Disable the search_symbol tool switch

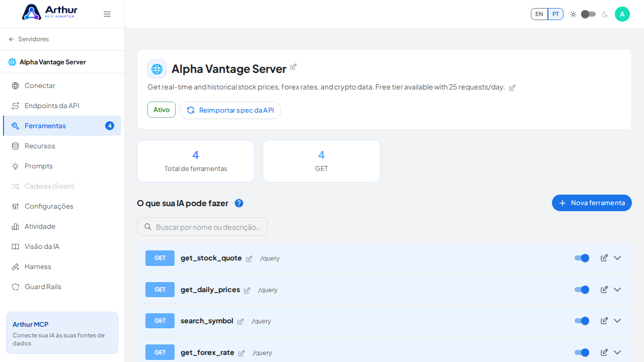[x=582, y=321]
